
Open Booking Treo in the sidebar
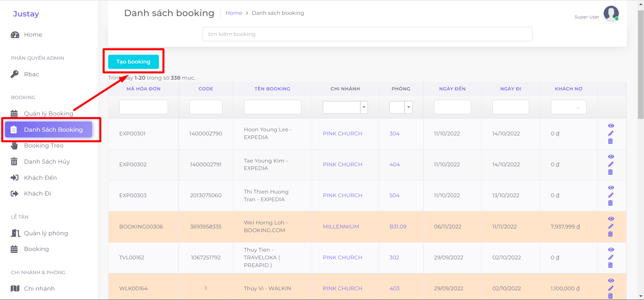(44, 145)
